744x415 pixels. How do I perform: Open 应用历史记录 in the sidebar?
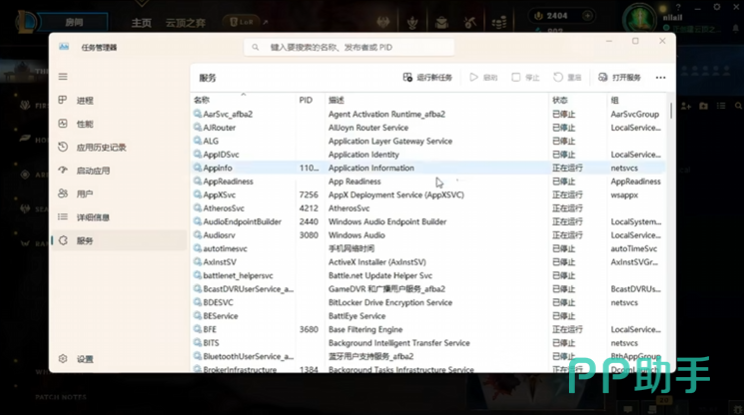point(100,147)
